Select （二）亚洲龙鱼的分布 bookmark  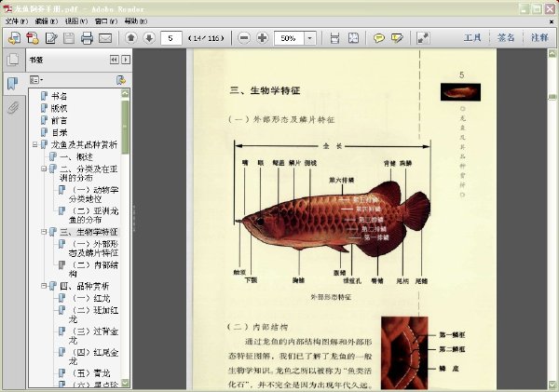[93, 215]
